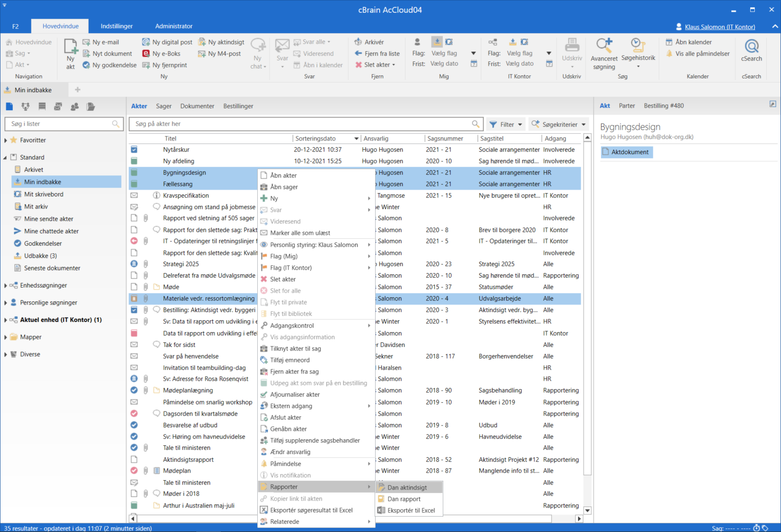The width and height of the screenshot is (781, 532).
Task: Create a new e-mail with Ny e-mail
Action: (101, 42)
